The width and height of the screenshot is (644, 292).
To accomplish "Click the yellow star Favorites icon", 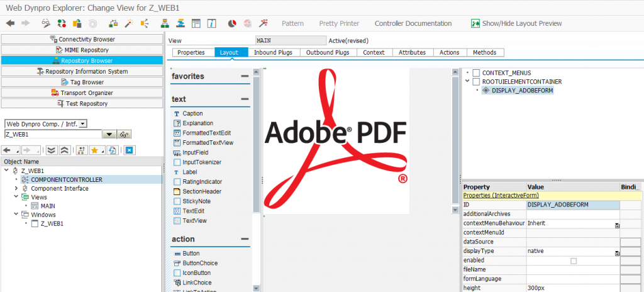I will pos(94,150).
